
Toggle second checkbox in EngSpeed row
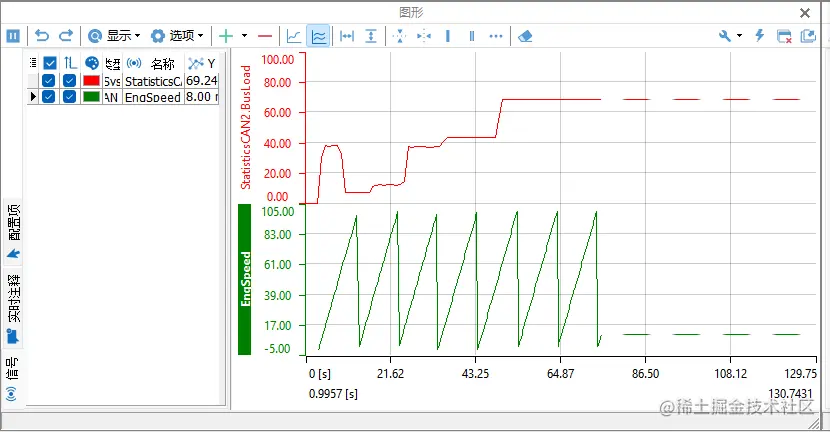[x=69, y=97]
